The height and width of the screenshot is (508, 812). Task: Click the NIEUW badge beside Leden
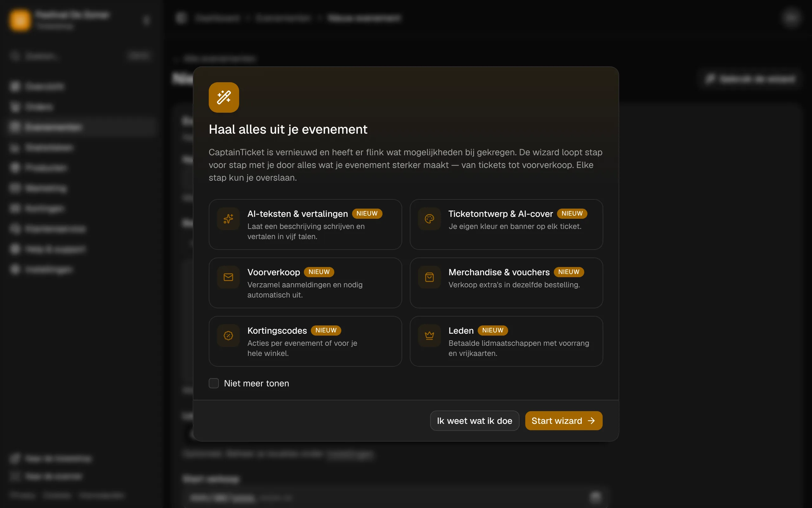493,331
